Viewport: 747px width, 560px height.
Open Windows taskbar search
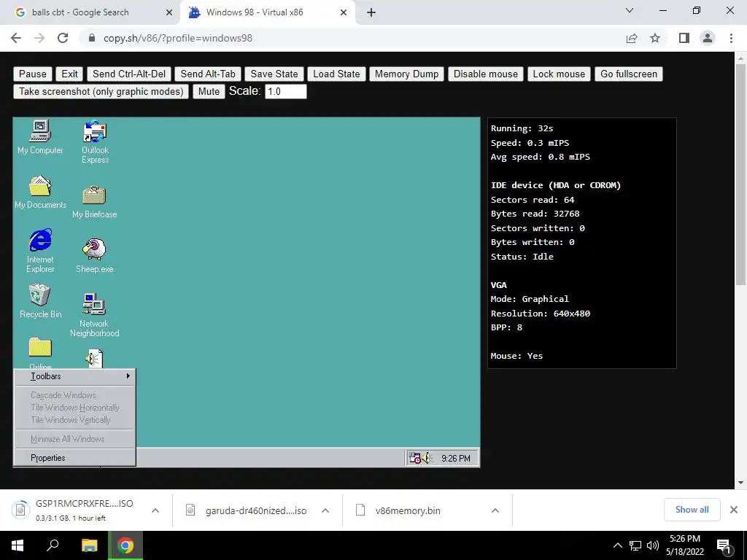pos(53,545)
